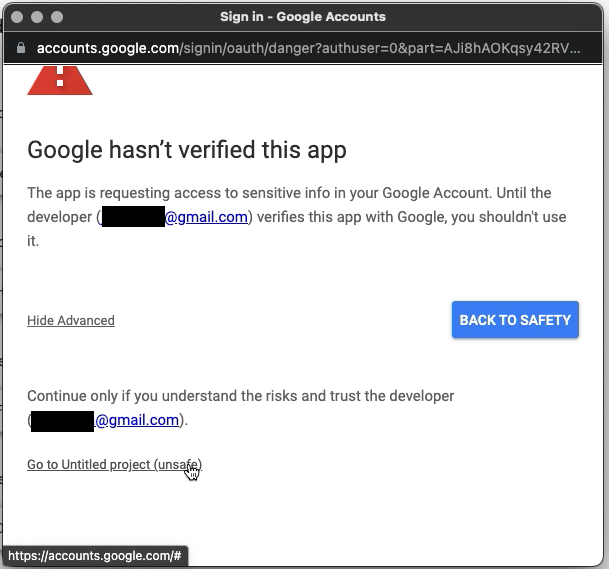The height and width of the screenshot is (569, 609).
Task: Click the red warning triangle icon
Action: click(59, 80)
